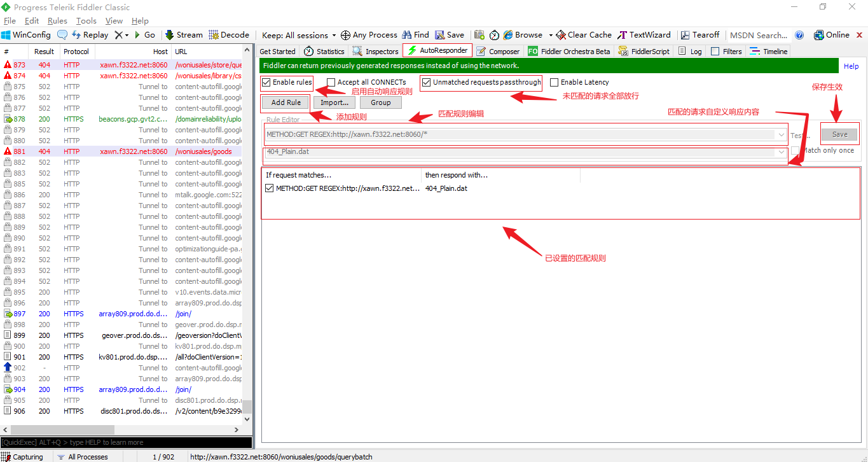Click All Processes filter in status bar
Screen dimensions: 868x462
click(83, 457)
